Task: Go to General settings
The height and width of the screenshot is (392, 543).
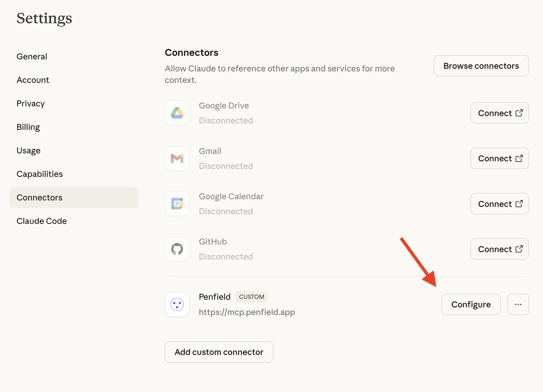Action: [x=74, y=56]
